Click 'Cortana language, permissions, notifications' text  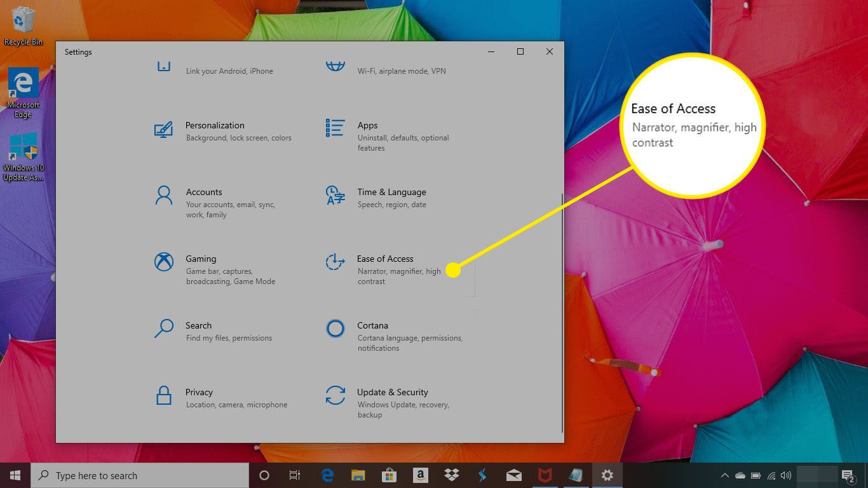[x=410, y=343]
